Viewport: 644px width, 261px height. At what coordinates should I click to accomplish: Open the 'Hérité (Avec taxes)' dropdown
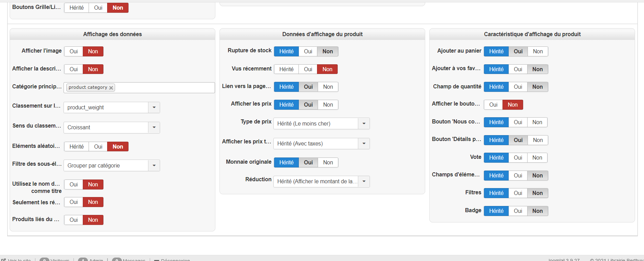(364, 144)
